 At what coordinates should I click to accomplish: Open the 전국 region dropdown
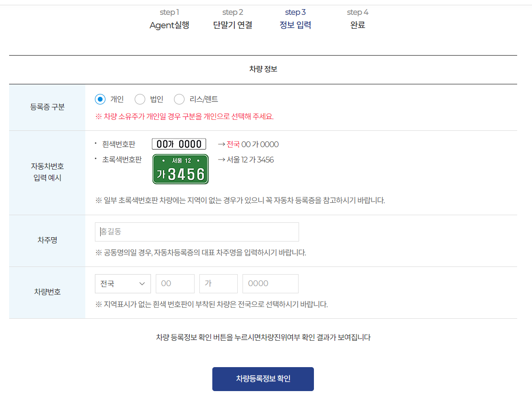click(123, 284)
